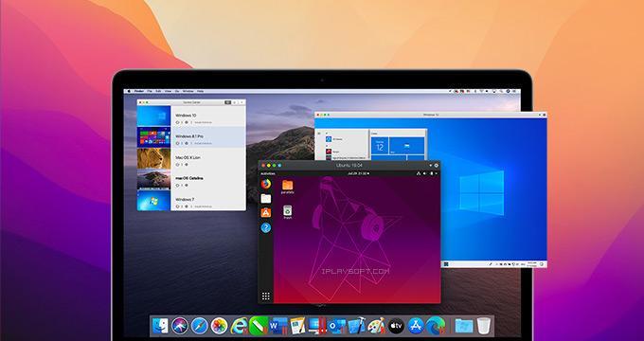The width and height of the screenshot is (644, 341).
Task: Show Applications grid in Ubuntu dock
Action: click(266, 296)
